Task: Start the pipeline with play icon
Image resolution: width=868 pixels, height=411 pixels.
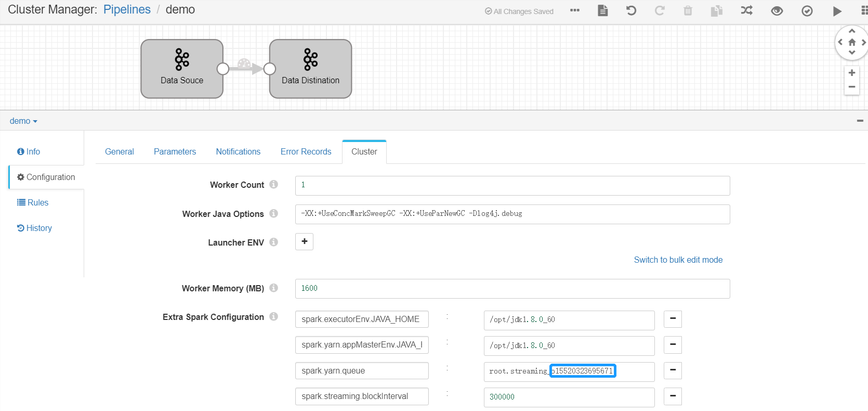Action: 837,11
